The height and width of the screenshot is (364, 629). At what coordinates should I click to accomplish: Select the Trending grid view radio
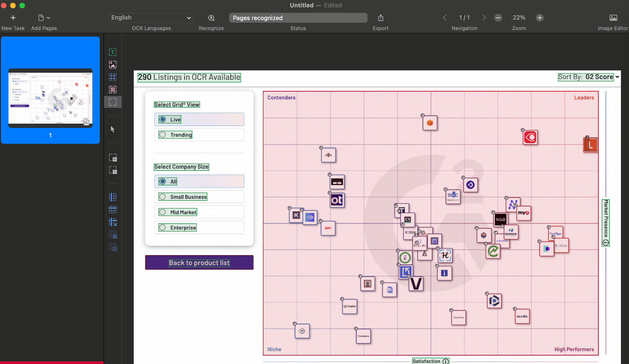[x=162, y=135]
